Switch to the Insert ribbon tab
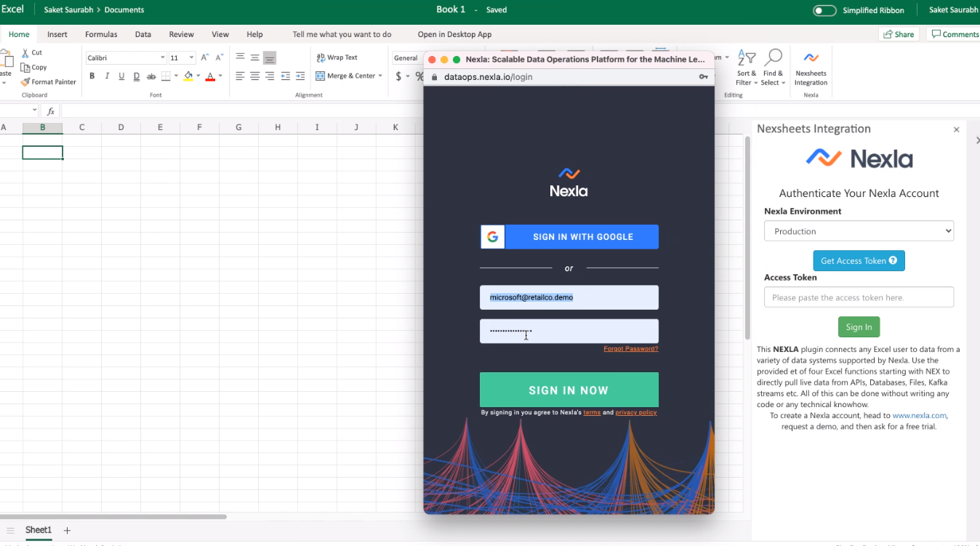This screenshot has width=980, height=546. tap(57, 34)
